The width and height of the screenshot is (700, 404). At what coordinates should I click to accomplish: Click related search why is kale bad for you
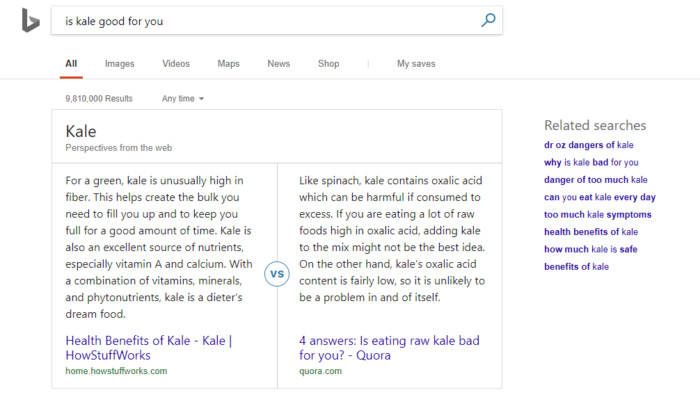(x=591, y=162)
